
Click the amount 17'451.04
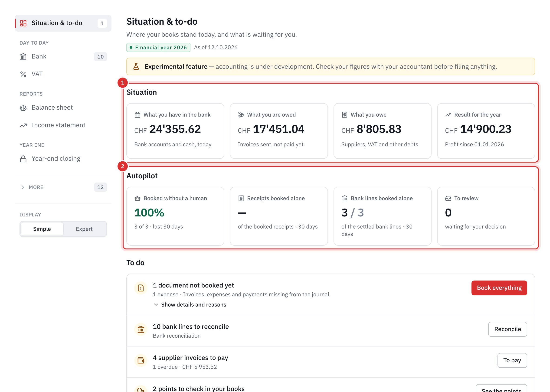(279, 129)
